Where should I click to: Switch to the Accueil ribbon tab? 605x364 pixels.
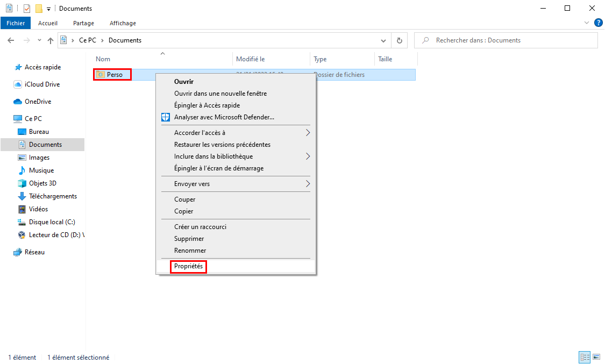(x=48, y=23)
